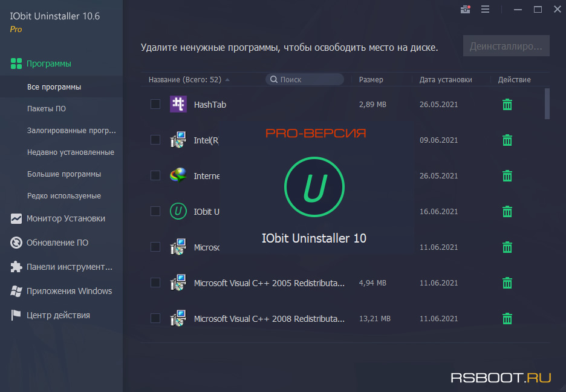
Task: Click the Internet Download Manager globe icon
Action: pos(178,176)
